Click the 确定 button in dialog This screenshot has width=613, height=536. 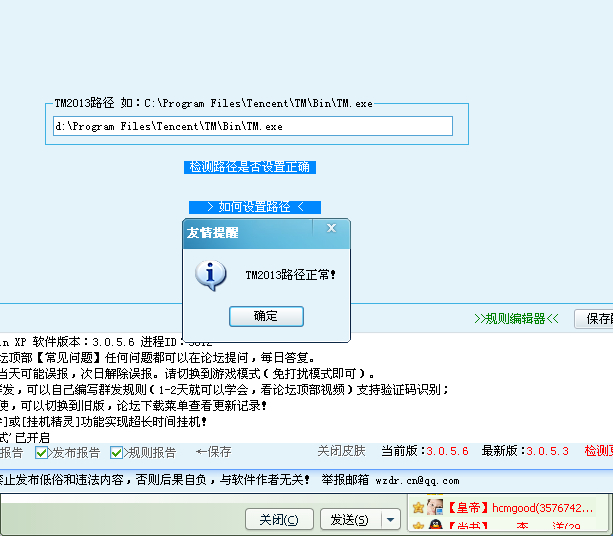[266, 316]
